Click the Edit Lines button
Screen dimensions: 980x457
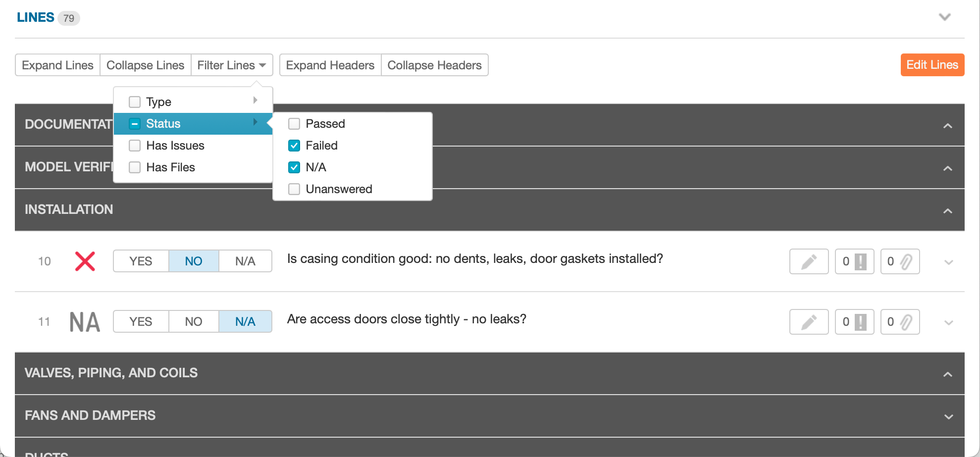(932, 65)
